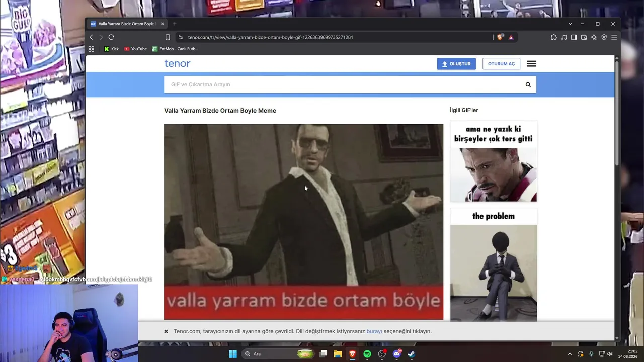Open the media control music-note icon
Image resolution: width=644 pixels, height=362 pixels.
pyautogui.click(x=564, y=37)
